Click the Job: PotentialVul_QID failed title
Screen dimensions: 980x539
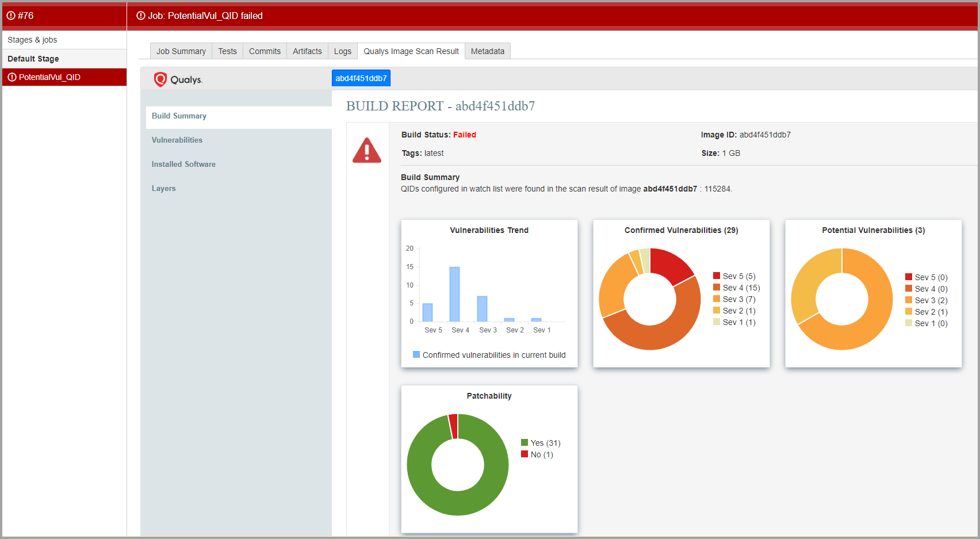pos(205,16)
